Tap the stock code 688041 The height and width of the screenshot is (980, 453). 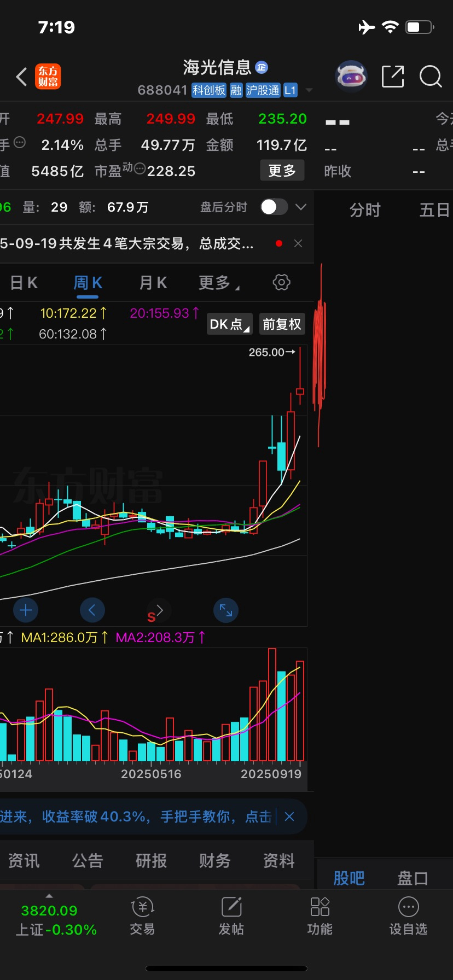coord(162,90)
